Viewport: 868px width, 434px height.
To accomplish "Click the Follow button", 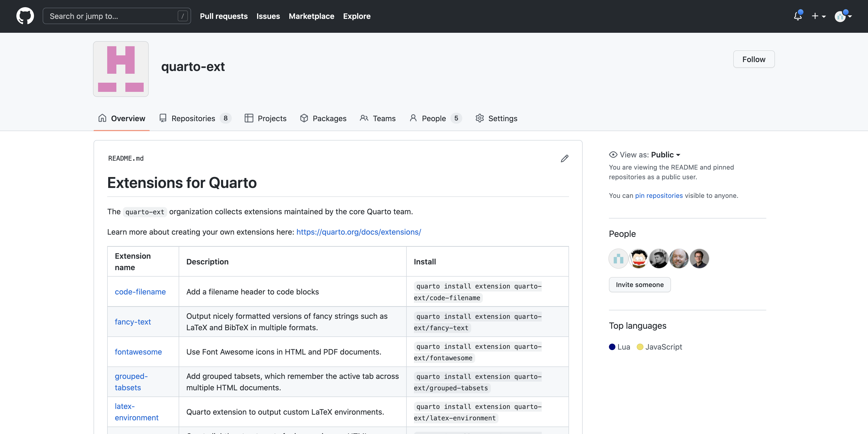I will (x=754, y=59).
